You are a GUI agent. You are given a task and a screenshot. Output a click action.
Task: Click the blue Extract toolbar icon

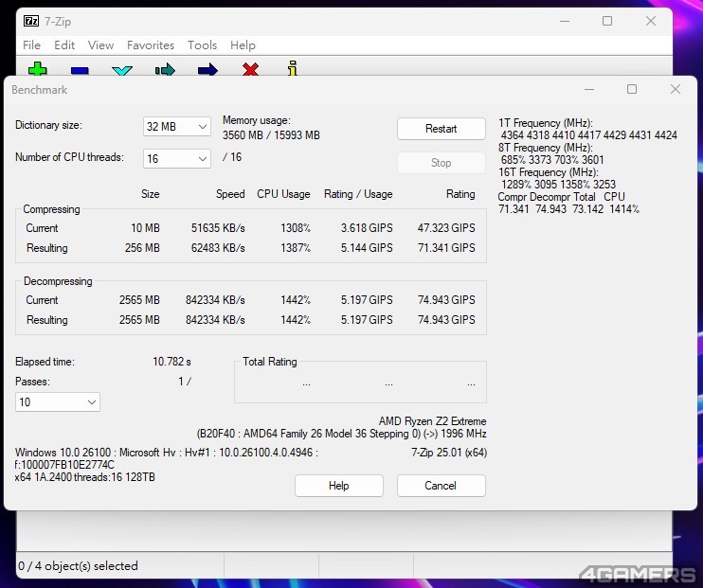coord(80,70)
